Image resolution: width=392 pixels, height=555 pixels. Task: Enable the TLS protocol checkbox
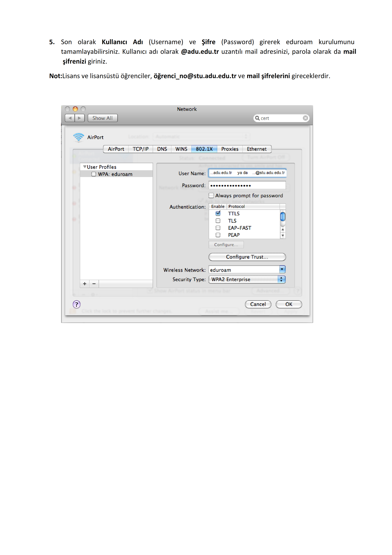[x=218, y=221]
